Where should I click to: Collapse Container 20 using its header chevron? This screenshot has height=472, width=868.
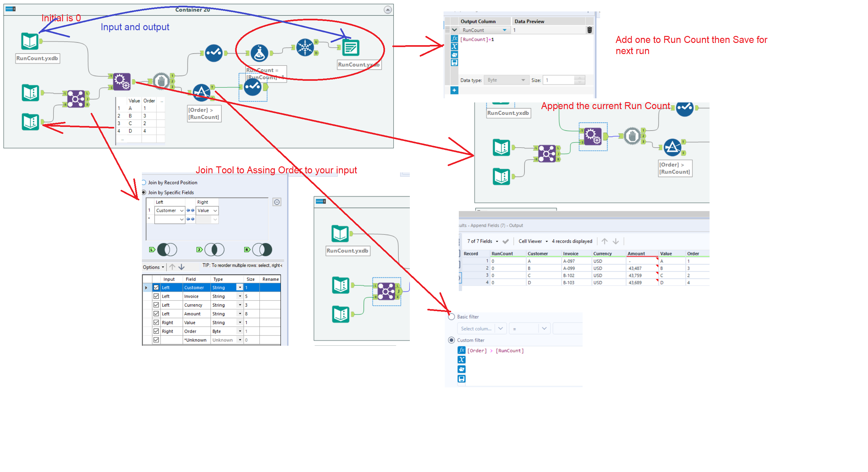pos(388,10)
